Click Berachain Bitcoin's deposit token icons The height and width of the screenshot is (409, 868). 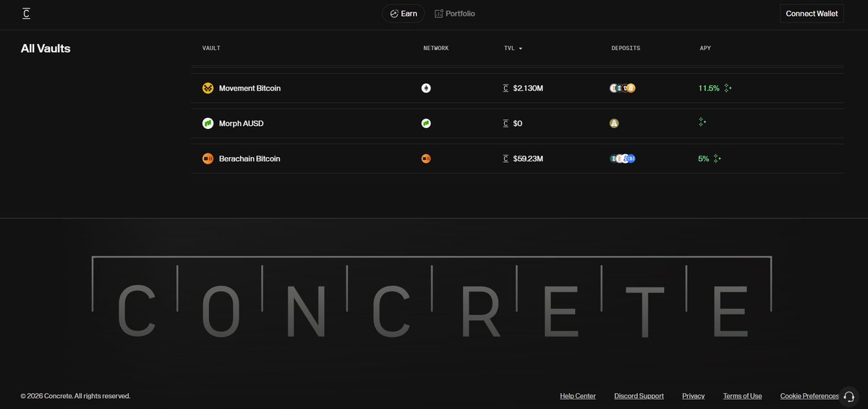(623, 159)
